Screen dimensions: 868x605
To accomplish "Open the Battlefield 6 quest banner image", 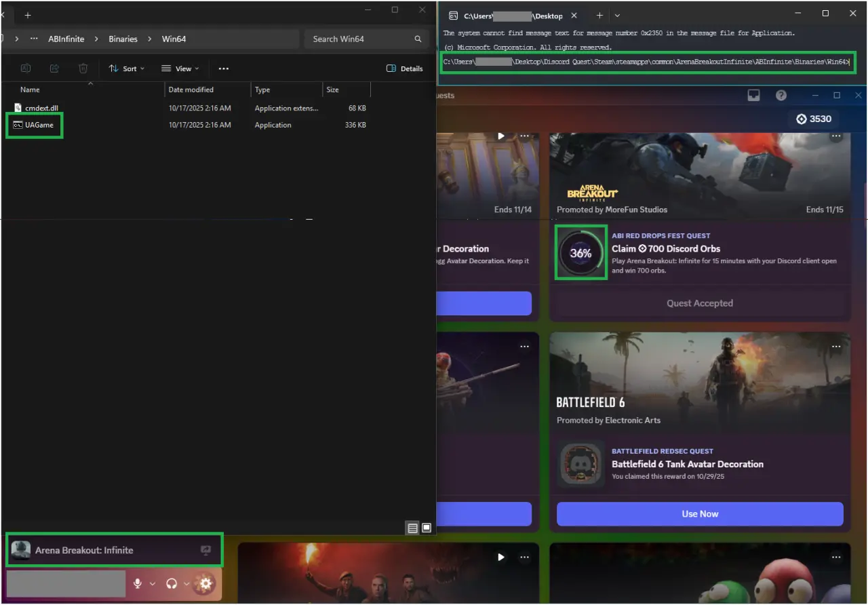I will (699, 382).
